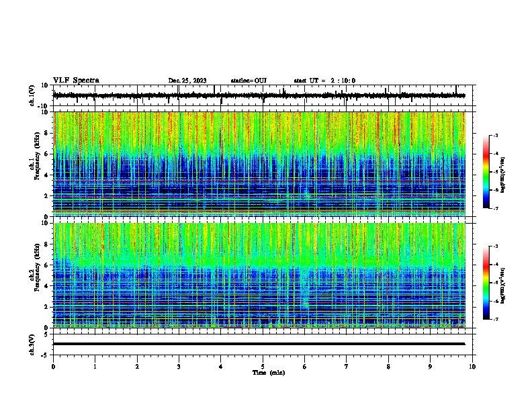
Task: Click the "station=OUI" header label
Action: point(249,81)
